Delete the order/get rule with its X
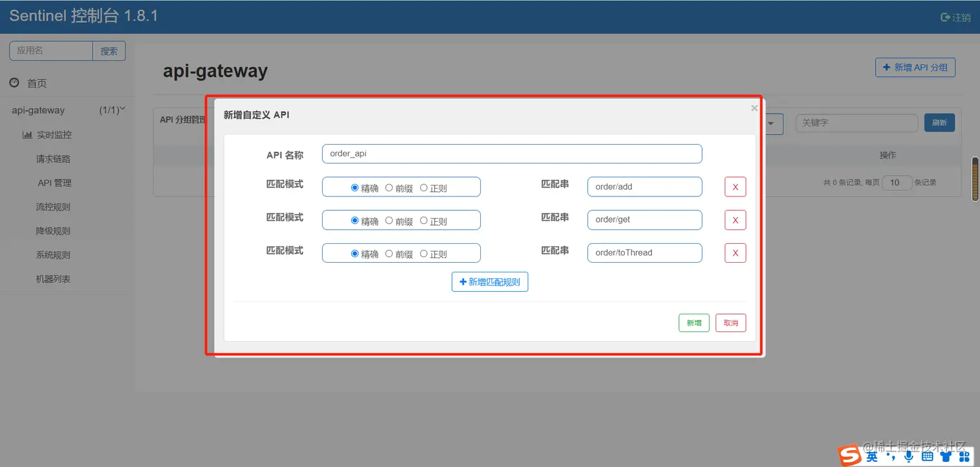980x467 pixels. (x=735, y=220)
